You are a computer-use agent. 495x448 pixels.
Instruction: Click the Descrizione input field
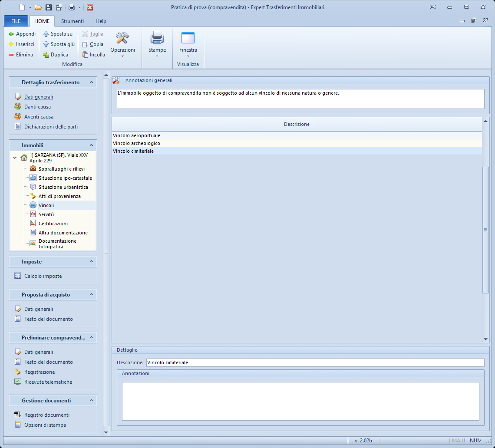pyautogui.click(x=315, y=362)
